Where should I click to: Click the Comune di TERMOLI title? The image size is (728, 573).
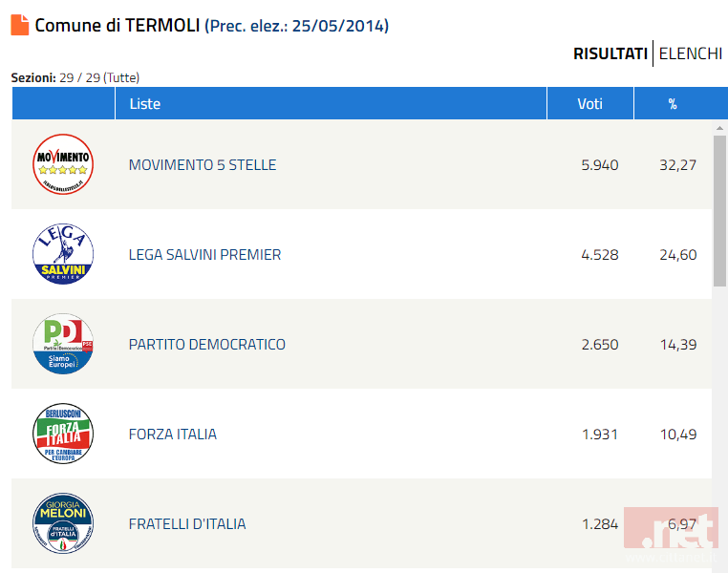pos(118,26)
